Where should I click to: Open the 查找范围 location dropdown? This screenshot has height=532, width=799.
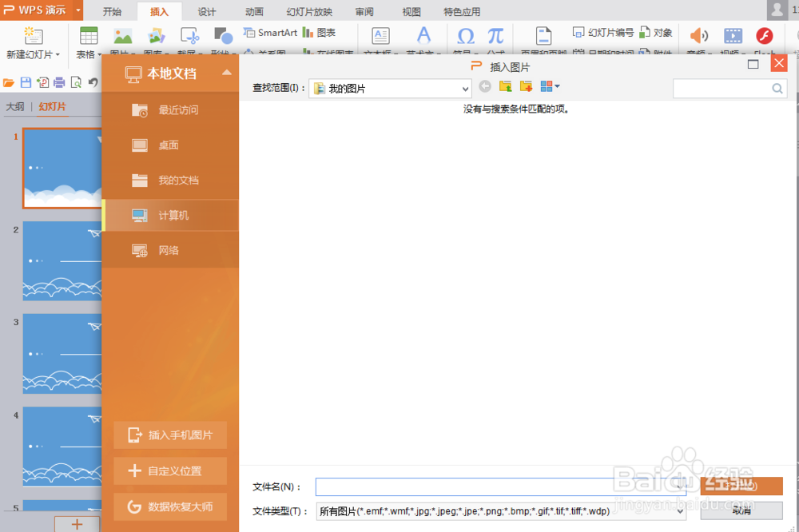coord(465,89)
